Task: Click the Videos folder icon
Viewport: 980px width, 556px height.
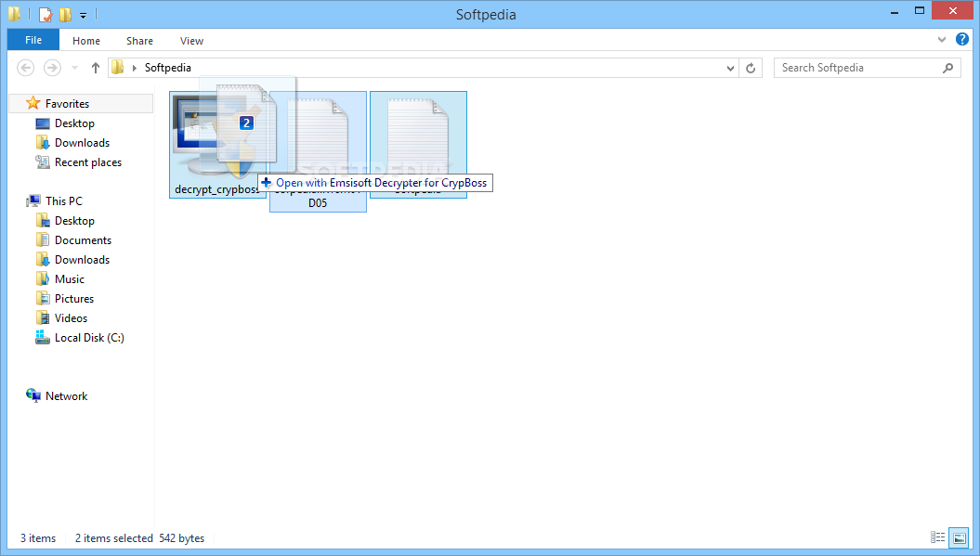Action: [43, 318]
